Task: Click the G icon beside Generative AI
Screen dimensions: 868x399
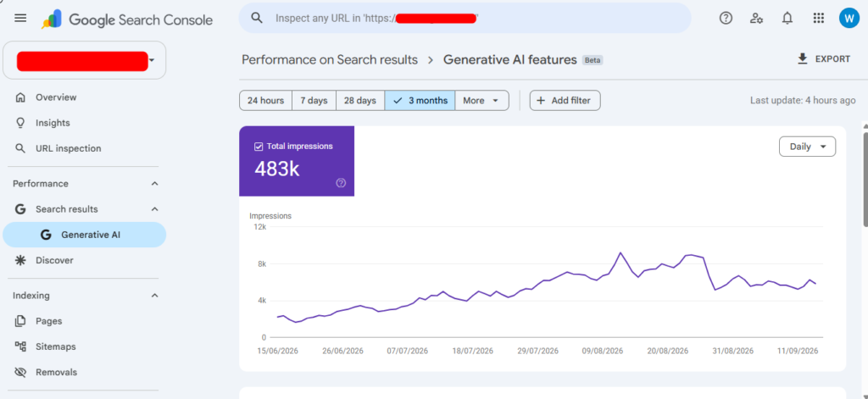Action: pyautogui.click(x=46, y=235)
